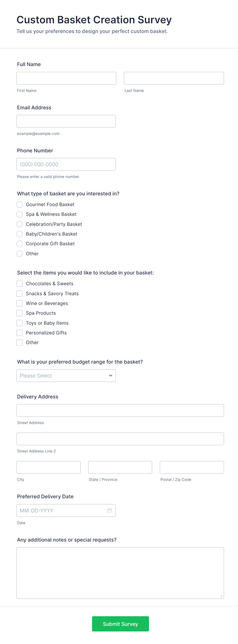Focus the First Name field
The height and width of the screenshot is (644, 238).
(66, 78)
